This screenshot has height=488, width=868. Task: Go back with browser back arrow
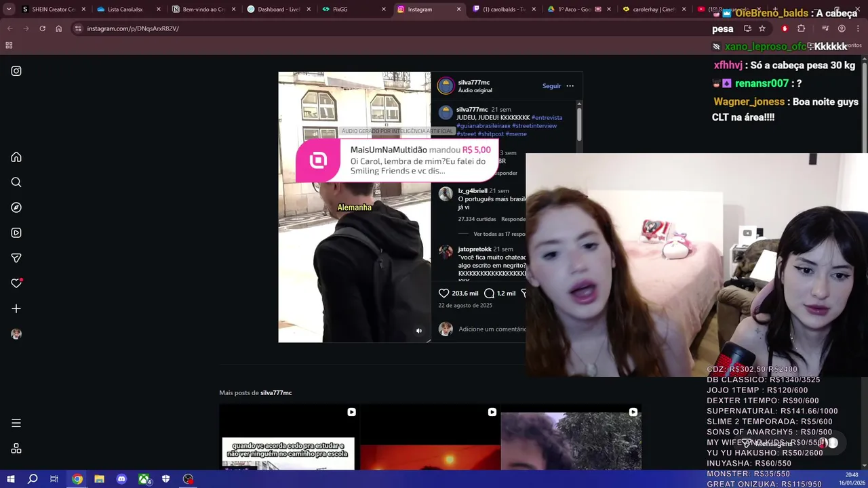pos(9,28)
